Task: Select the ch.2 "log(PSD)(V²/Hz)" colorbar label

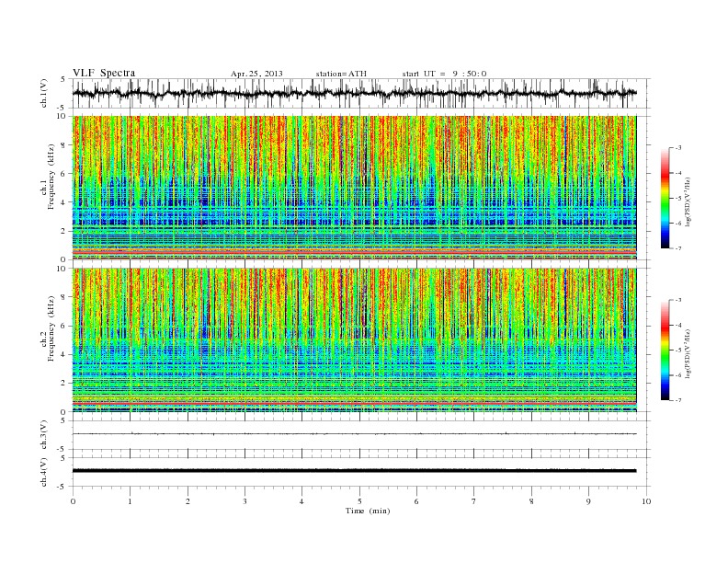Action: pos(688,352)
